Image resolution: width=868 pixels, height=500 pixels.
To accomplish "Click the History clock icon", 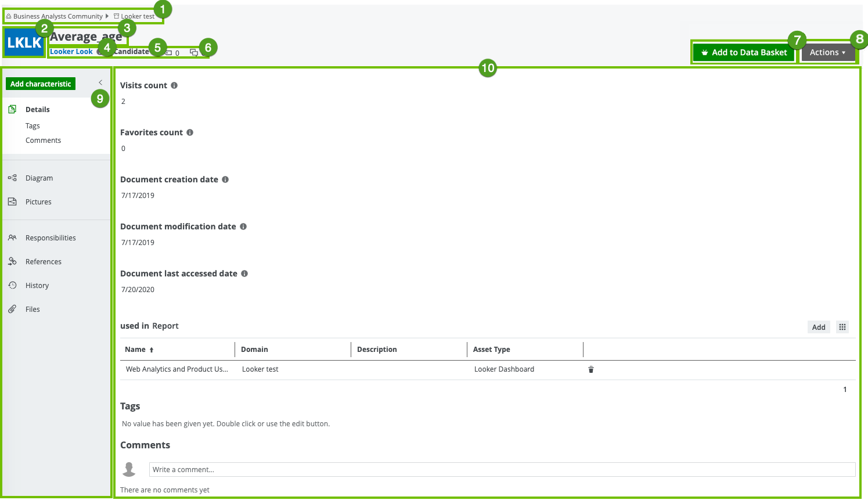I will click(12, 286).
